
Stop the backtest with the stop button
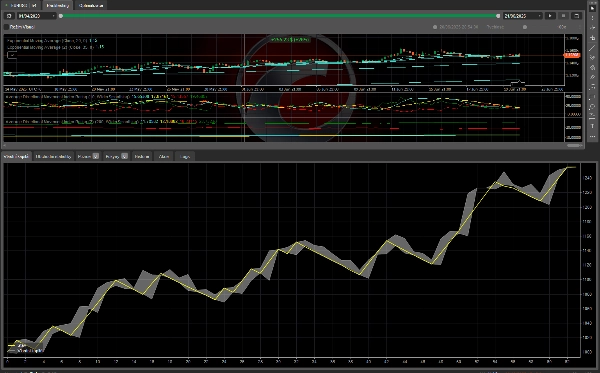(563, 16)
